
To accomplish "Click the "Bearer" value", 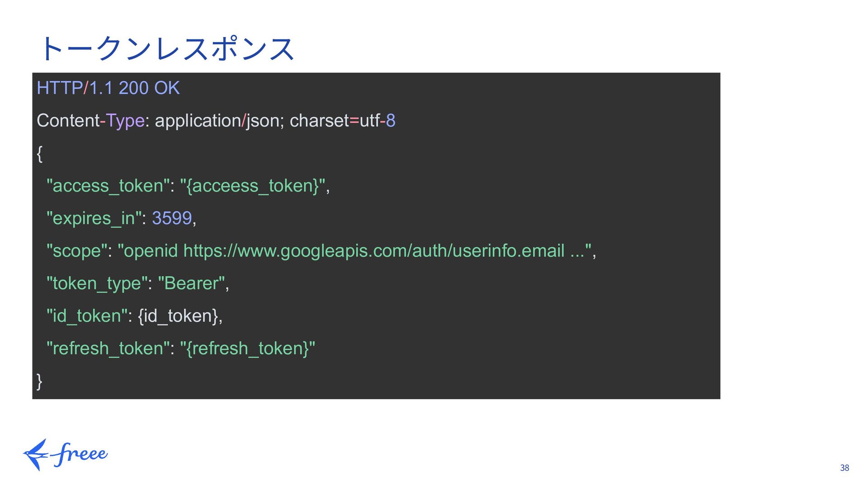I will pos(191,283).
